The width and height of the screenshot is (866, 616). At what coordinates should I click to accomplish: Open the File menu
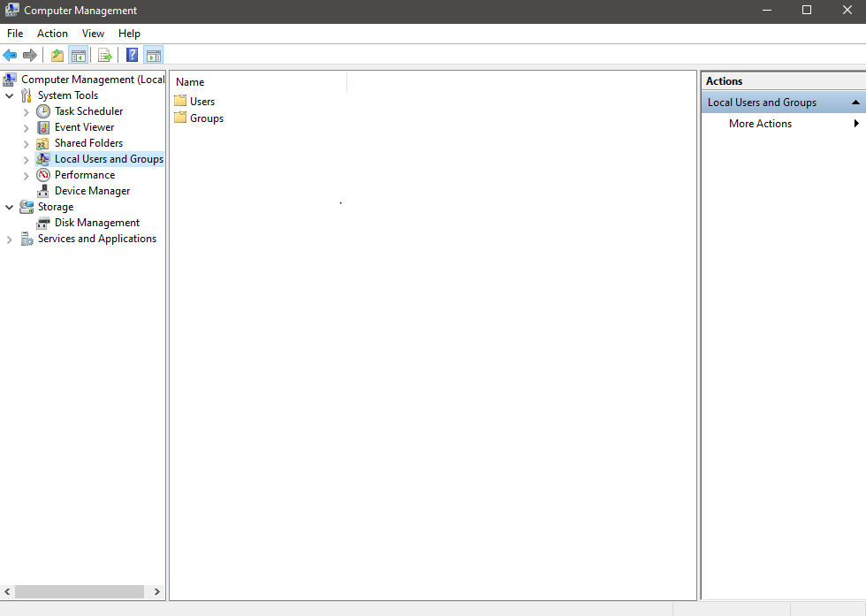[15, 34]
